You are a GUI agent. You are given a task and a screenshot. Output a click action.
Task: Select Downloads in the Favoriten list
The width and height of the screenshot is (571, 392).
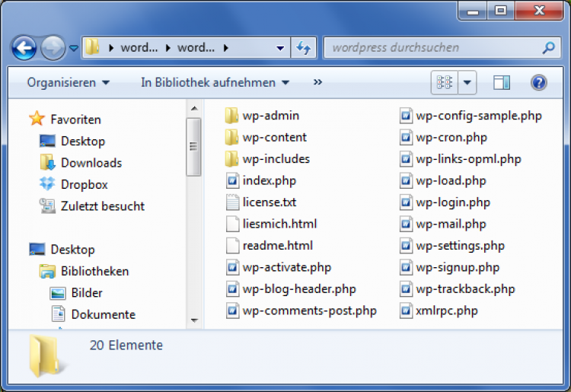coord(91,163)
